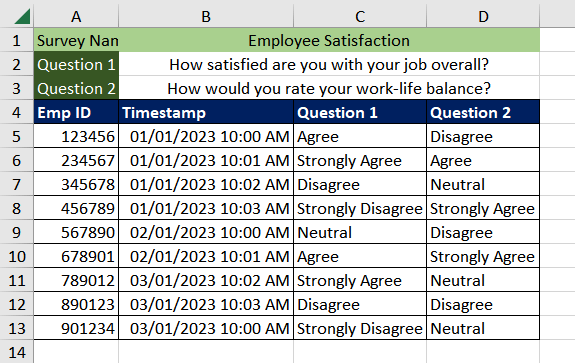Image resolution: width=575 pixels, height=363 pixels.
Task: Click Emp ID 123456
Action: (76, 136)
